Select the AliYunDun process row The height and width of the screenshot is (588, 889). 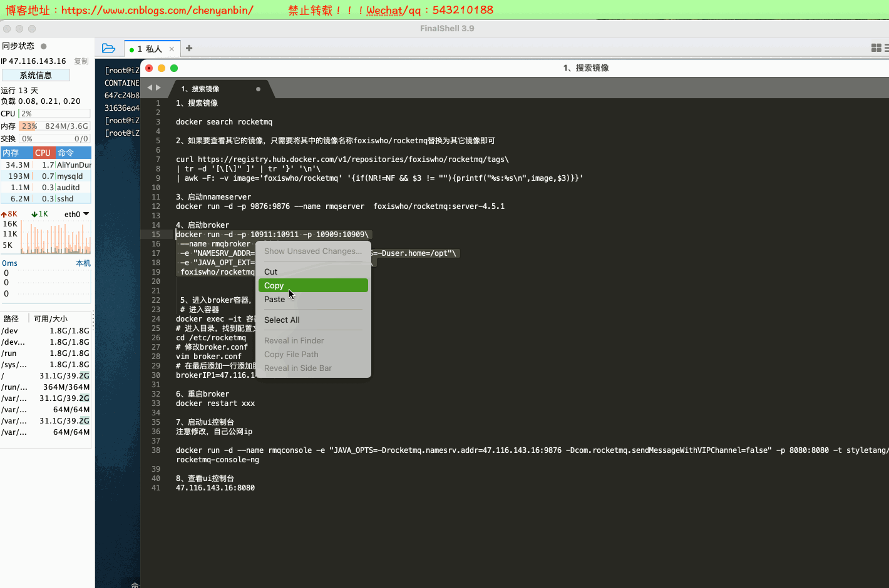click(x=46, y=165)
